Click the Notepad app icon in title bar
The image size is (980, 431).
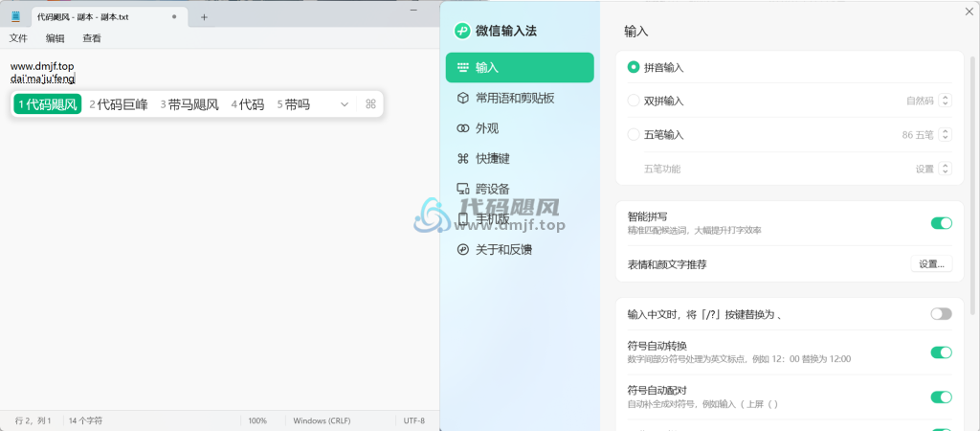pyautogui.click(x=15, y=17)
